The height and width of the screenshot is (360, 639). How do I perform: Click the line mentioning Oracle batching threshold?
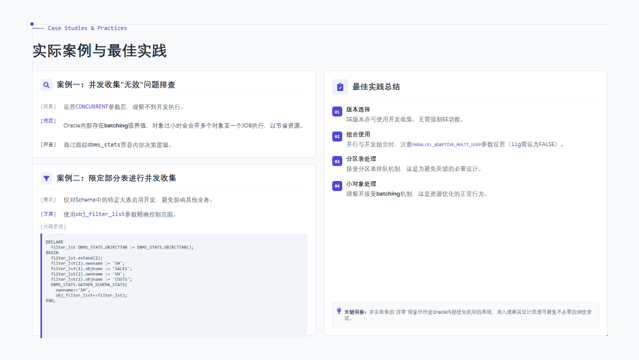pos(184,126)
